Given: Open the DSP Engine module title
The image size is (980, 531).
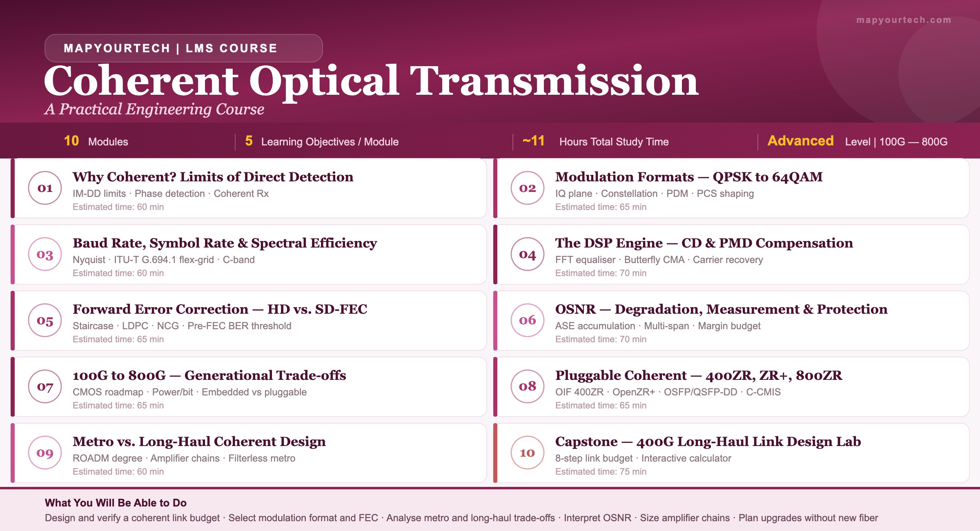Looking at the screenshot, I should click(x=704, y=243).
